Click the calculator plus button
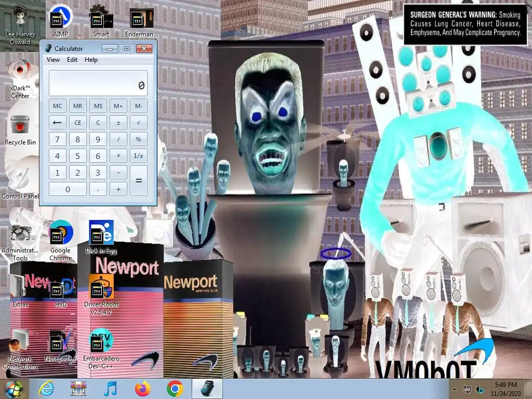This screenshot has height=399, width=532. coord(118,189)
